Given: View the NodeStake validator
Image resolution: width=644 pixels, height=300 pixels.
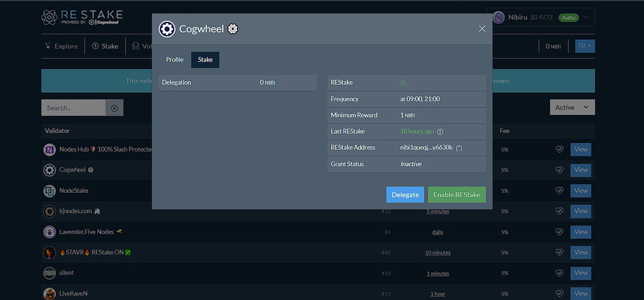Looking at the screenshot, I should pos(581,191).
